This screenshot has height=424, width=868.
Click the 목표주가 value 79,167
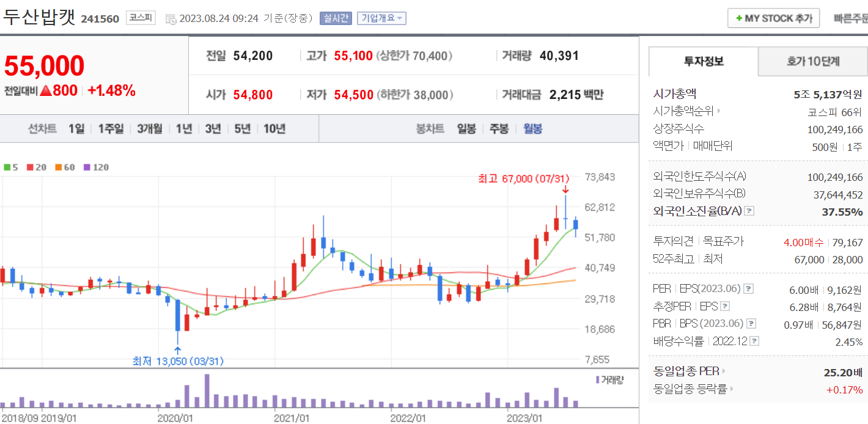click(x=848, y=243)
